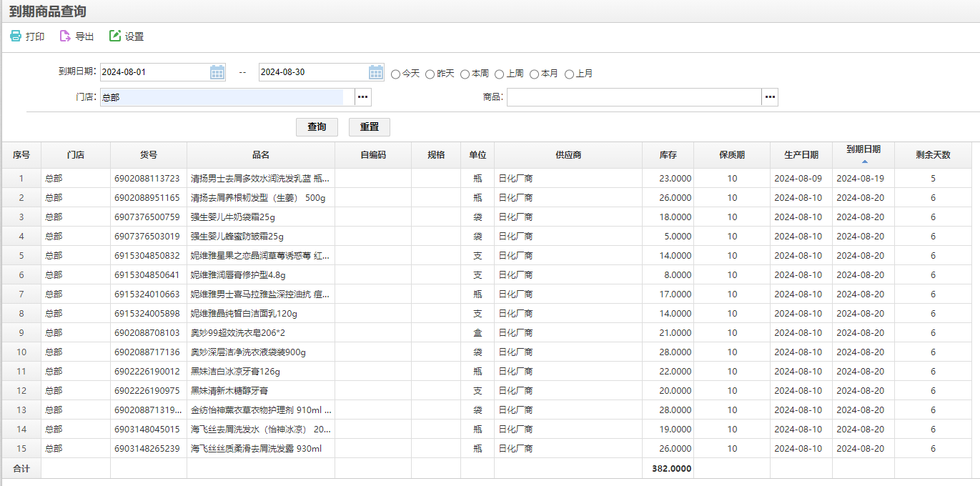Select row 妮维雅润唇膏修护型4.8g
Image resolution: width=980 pixels, height=486 pixels.
(487, 274)
